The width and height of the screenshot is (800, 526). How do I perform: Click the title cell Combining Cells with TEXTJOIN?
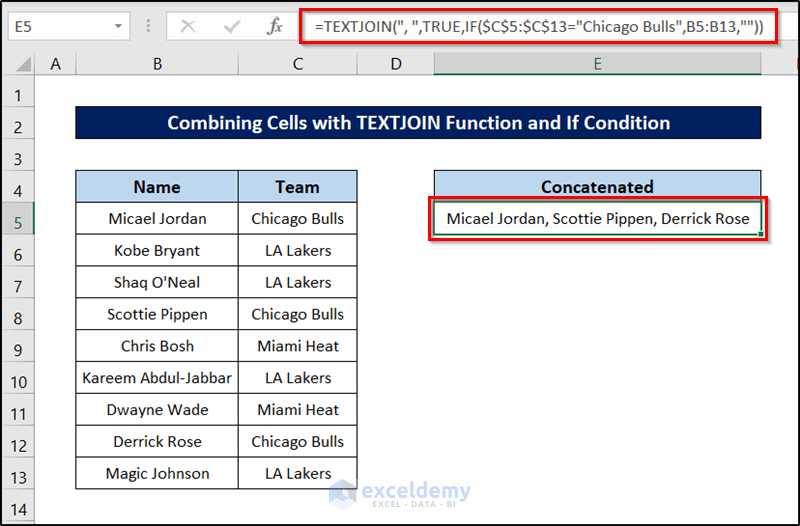418,122
